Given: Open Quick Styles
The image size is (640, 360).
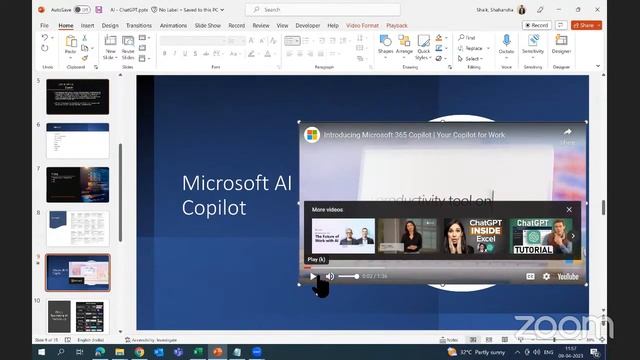Looking at the screenshot, I should click(x=423, y=47).
